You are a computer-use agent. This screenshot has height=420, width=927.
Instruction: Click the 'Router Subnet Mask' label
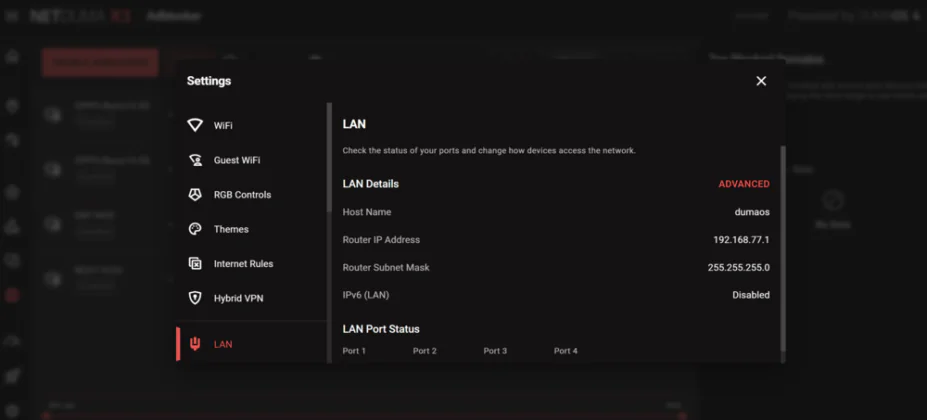pyautogui.click(x=386, y=267)
